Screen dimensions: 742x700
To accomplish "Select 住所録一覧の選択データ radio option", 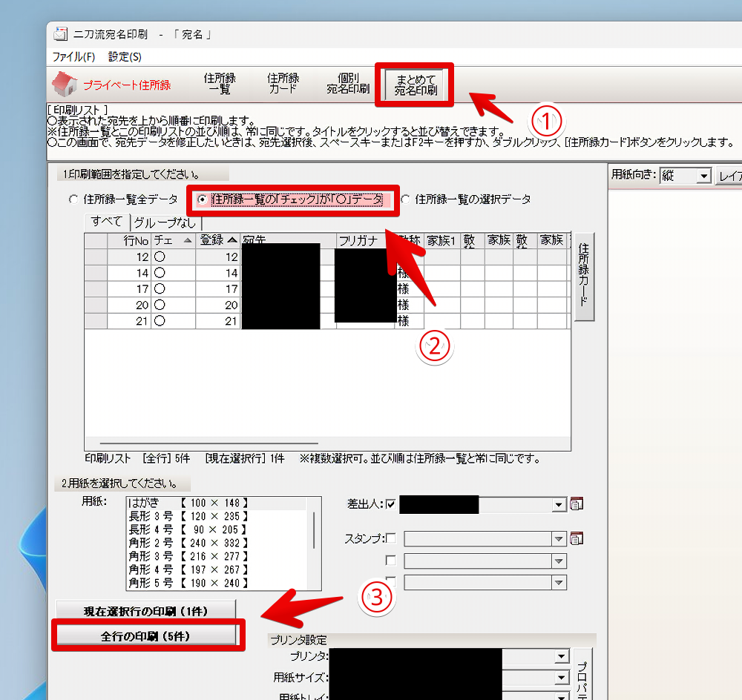I will [405, 199].
